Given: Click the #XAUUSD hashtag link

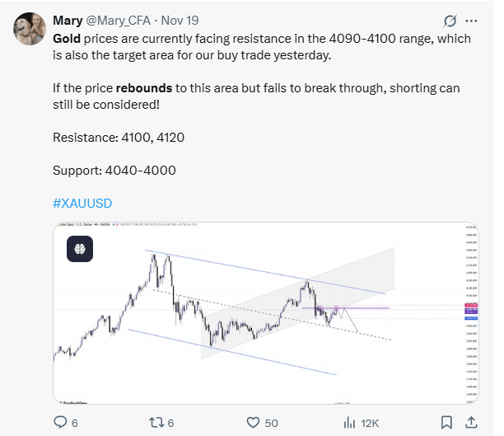Looking at the screenshot, I should pos(81,204).
